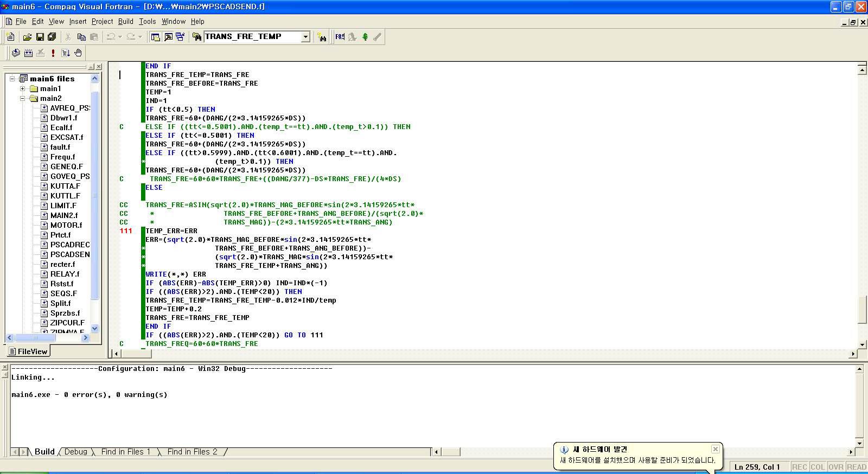Collapse the main2 folder in FileView
This screenshot has height=474, width=868.
point(22,98)
